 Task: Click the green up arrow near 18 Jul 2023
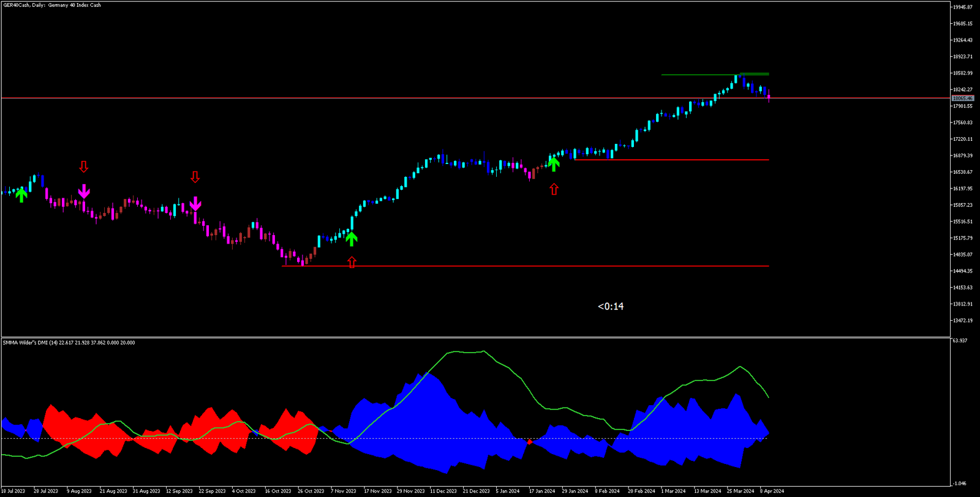pos(21,195)
